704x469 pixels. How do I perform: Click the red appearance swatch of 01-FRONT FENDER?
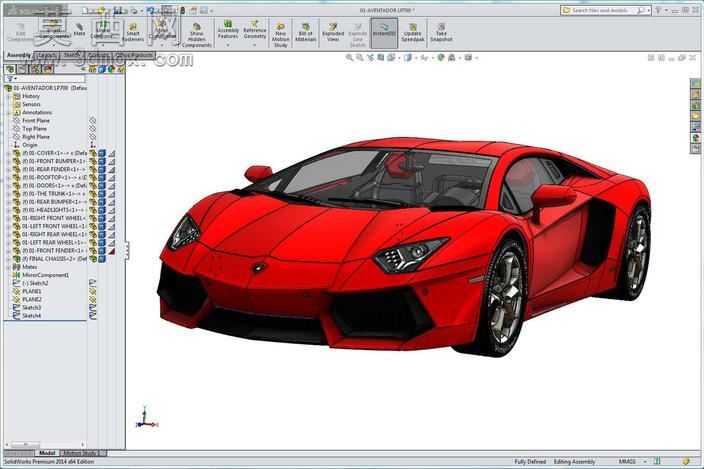tap(111, 251)
